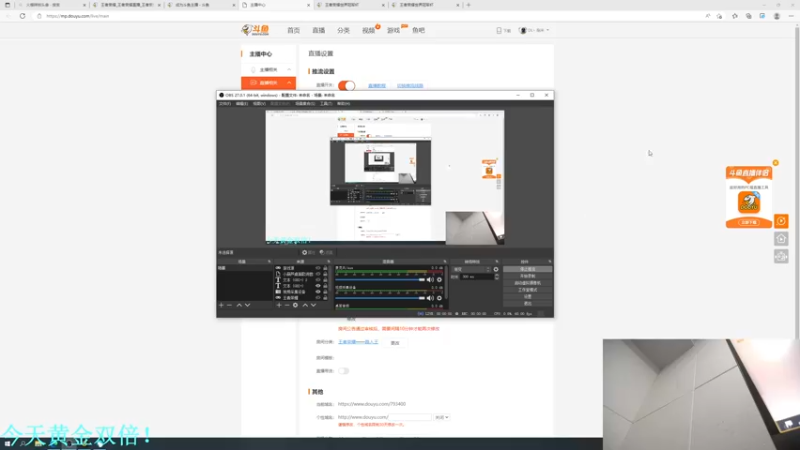Image resolution: width=800 pixels, height=450 pixels.
Task: Click 停止推流 button in OBS controls
Action: click(x=528, y=269)
